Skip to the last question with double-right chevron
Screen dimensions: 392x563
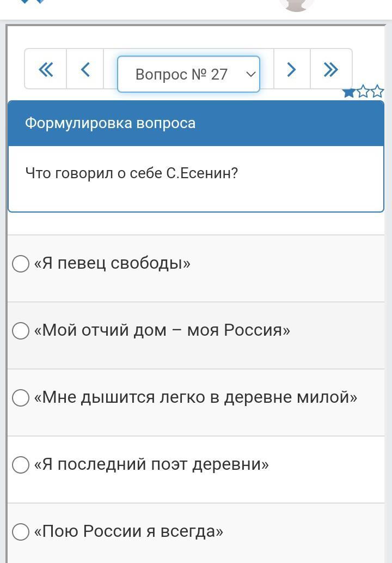(330, 69)
